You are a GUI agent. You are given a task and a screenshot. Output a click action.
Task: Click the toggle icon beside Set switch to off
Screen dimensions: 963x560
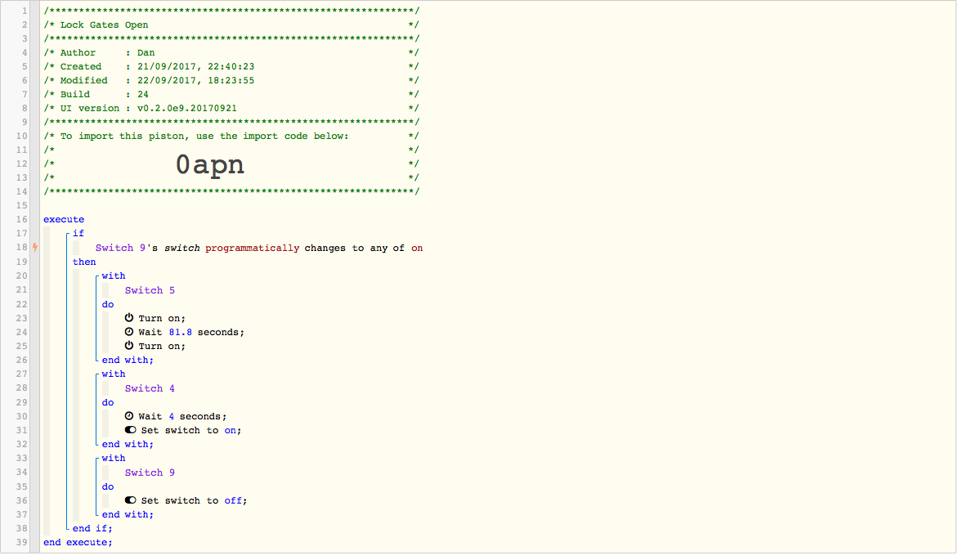click(x=130, y=500)
